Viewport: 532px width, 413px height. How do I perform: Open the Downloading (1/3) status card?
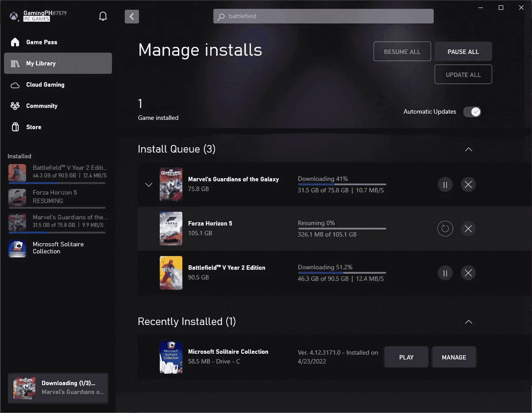[x=58, y=388]
